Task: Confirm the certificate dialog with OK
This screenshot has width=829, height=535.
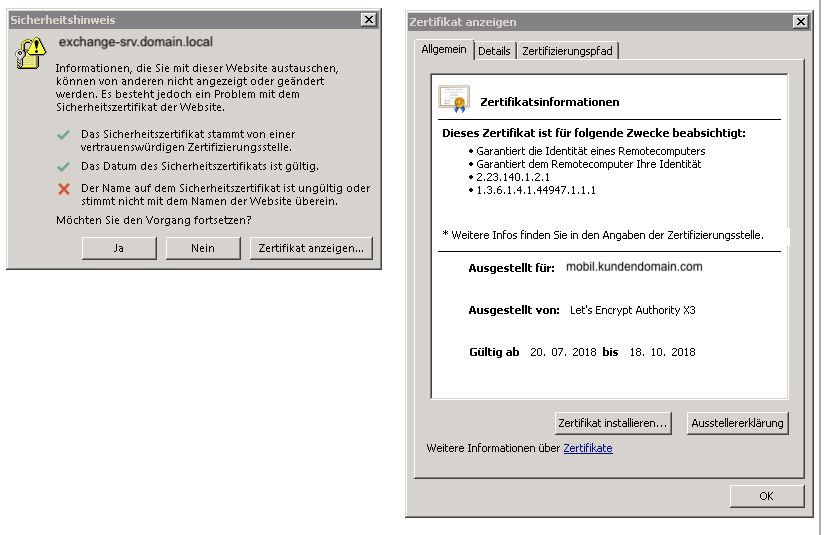Action: [x=767, y=496]
